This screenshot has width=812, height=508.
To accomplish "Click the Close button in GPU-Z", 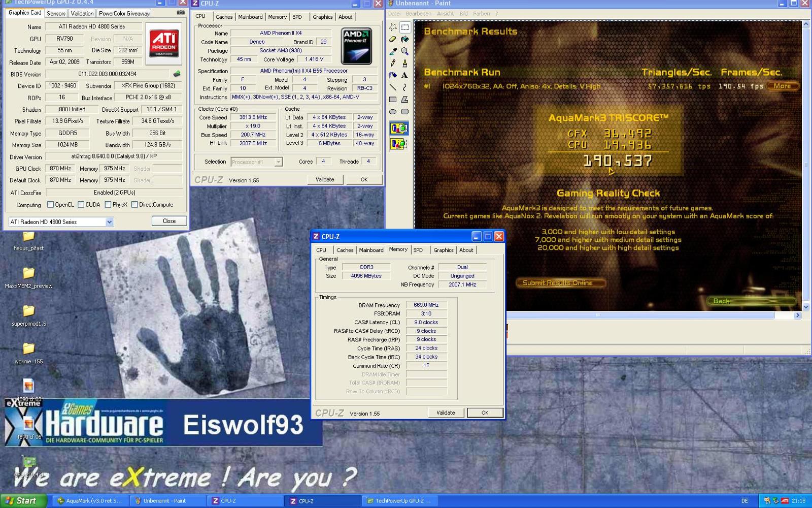I will click(x=169, y=221).
